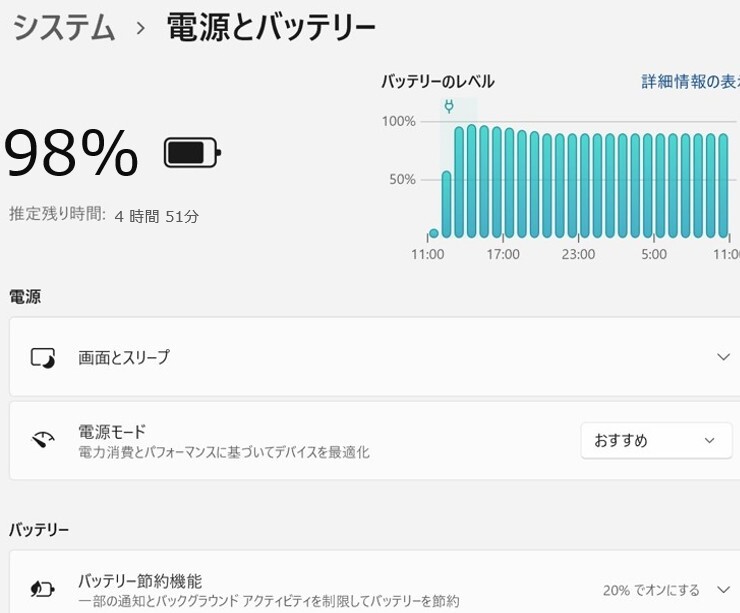The image size is (740, 613).
Task: Click the バッテリー節約機能 row label
Action: coord(140,581)
